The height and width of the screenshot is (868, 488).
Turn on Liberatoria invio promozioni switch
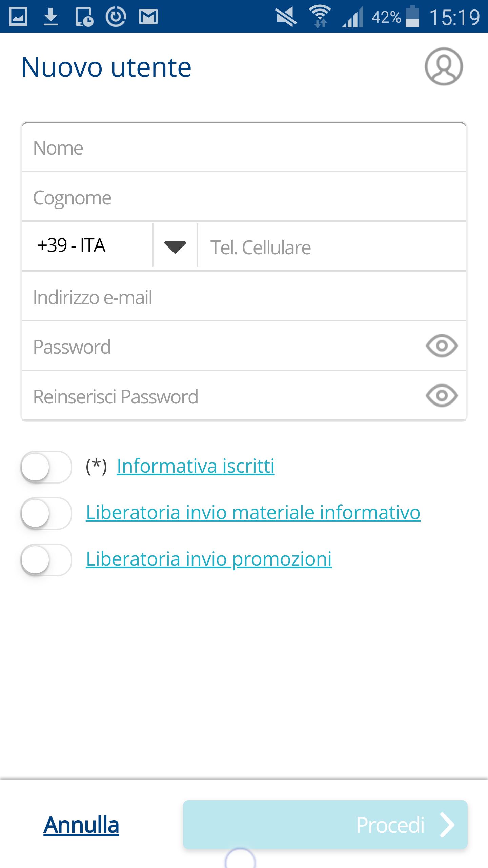pos(46,560)
